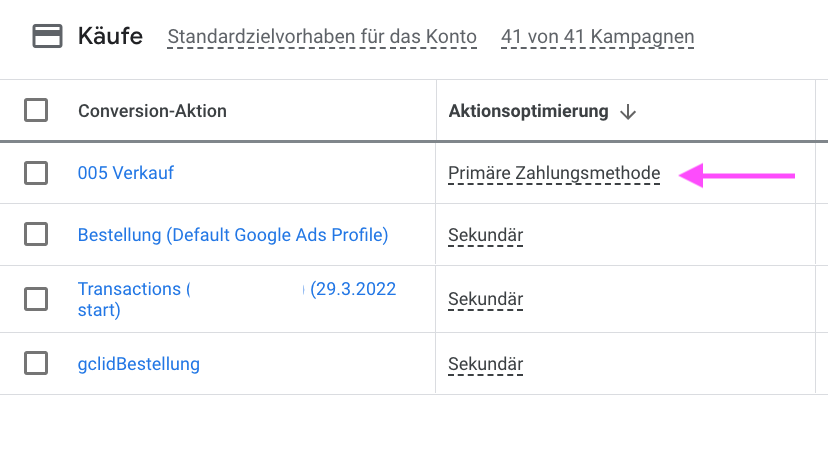Open the Transactions (29.3.2022 start) link
The height and width of the screenshot is (450, 828).
pyautogui.click(x=237, y=299)
